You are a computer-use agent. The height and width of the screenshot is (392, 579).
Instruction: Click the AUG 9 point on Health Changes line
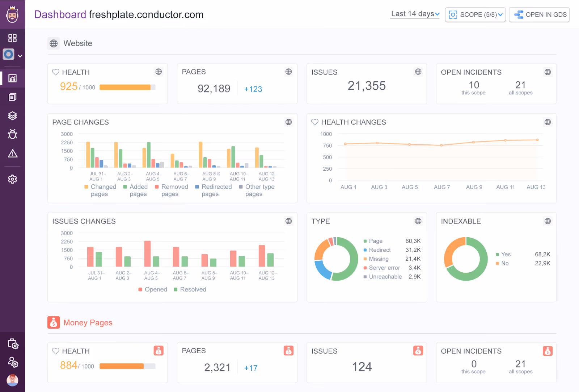(473, 142)
